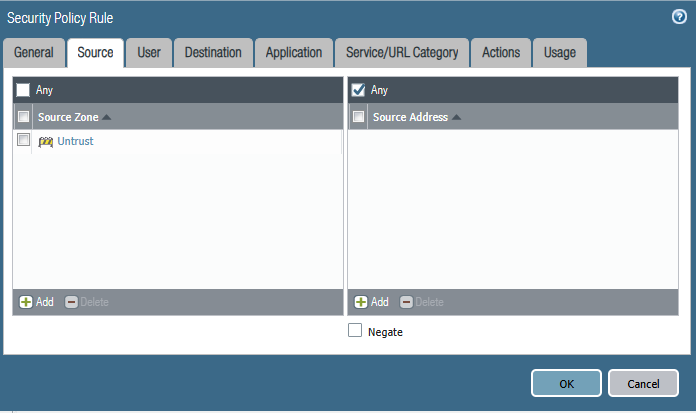This screenshot has width=696, height=413.
Task: Uncheck the Any box above Source Address
Action: 358,90
